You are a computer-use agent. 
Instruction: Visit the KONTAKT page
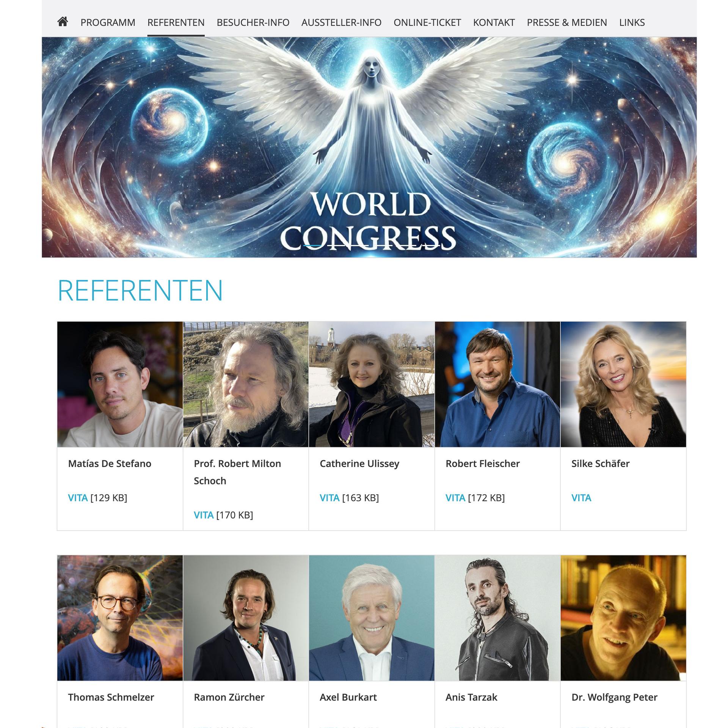pyautogui.click(x=494, y=22)
